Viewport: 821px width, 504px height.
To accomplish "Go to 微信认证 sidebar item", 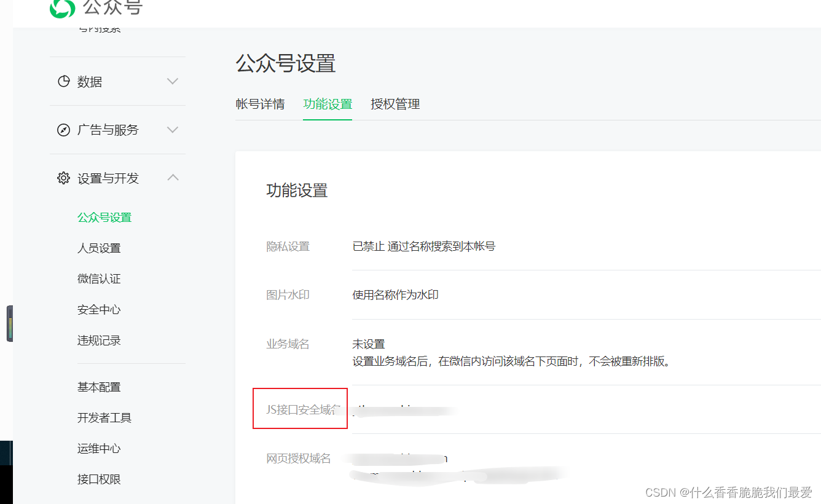I will tap(99, 279).
